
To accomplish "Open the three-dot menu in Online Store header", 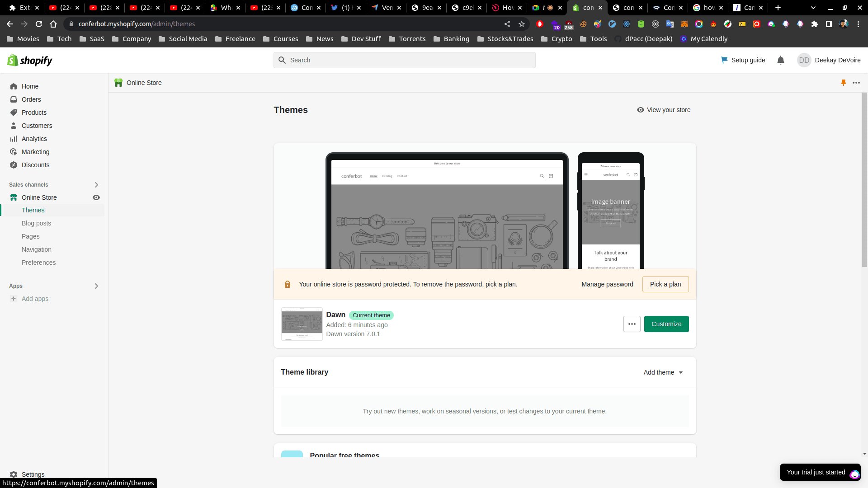I will point(856,83).
